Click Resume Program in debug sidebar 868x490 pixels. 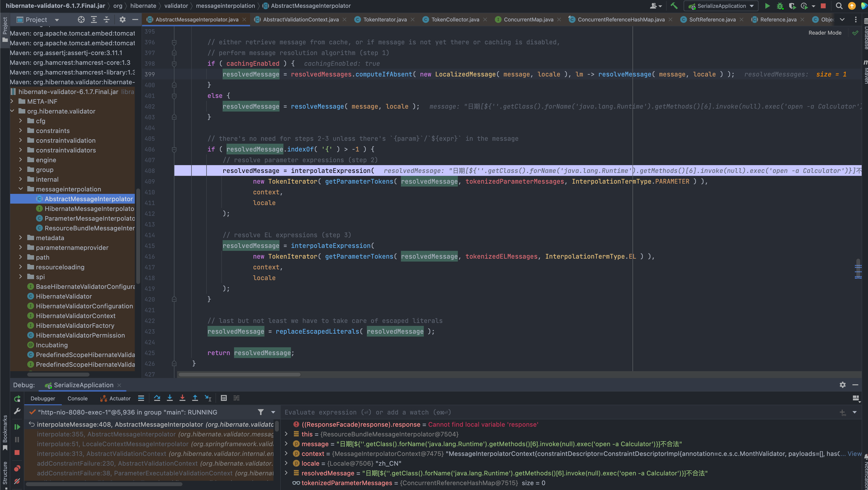(x=17, y=427)
